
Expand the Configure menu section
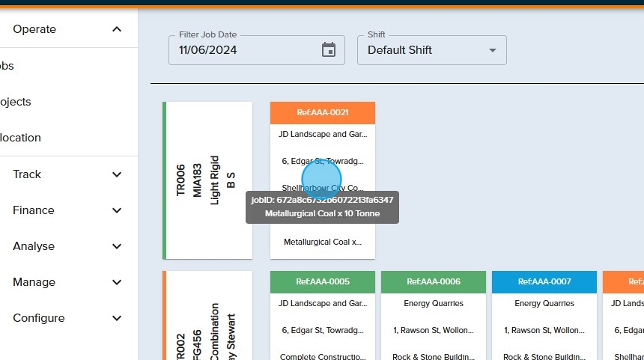coord(116,318)
